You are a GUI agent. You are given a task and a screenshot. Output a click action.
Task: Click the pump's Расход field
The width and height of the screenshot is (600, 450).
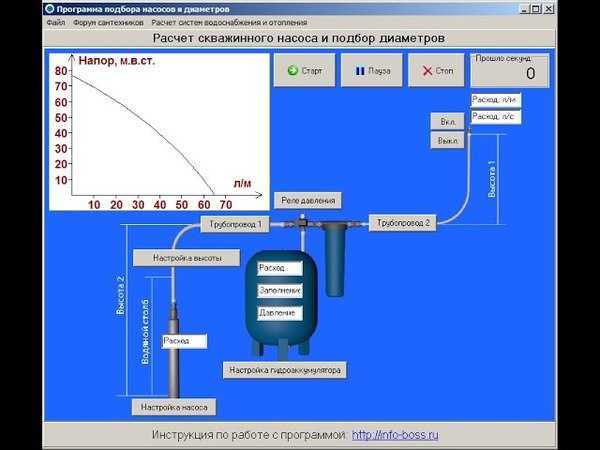[184, 341]
